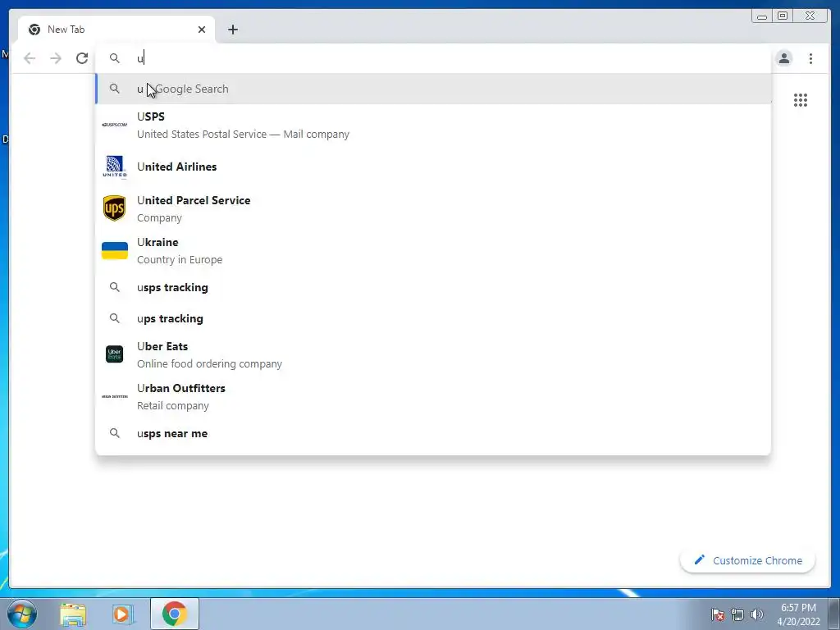This screenshot has width=840, height=630.
Task: Click the Chrome taskbar icon
Action: click(175, 614)
